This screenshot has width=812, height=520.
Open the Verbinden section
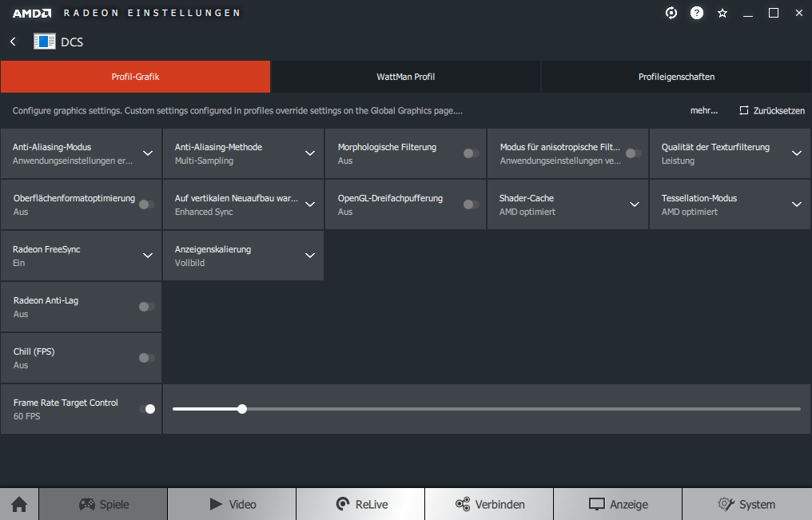point(489,504)
